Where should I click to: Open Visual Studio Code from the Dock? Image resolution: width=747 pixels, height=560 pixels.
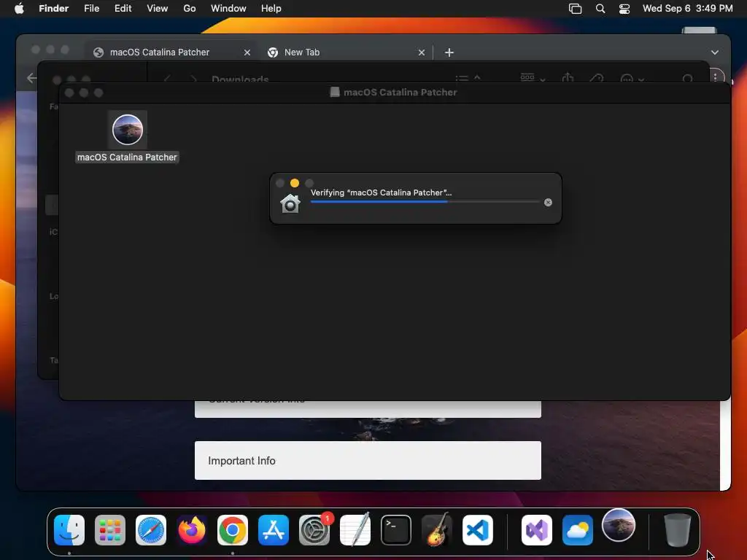[478, 529]
